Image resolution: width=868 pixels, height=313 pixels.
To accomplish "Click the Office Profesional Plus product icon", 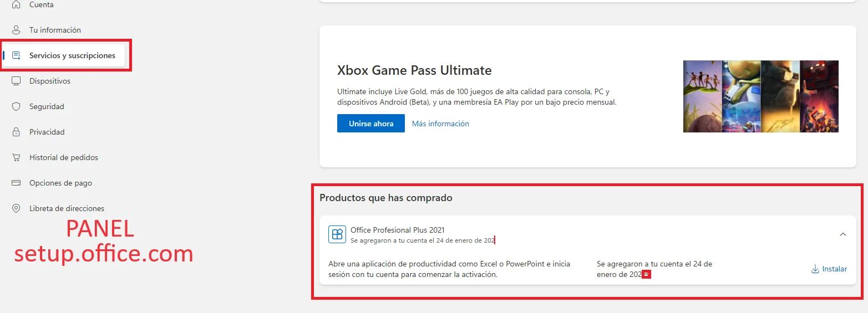I will 337,234.
